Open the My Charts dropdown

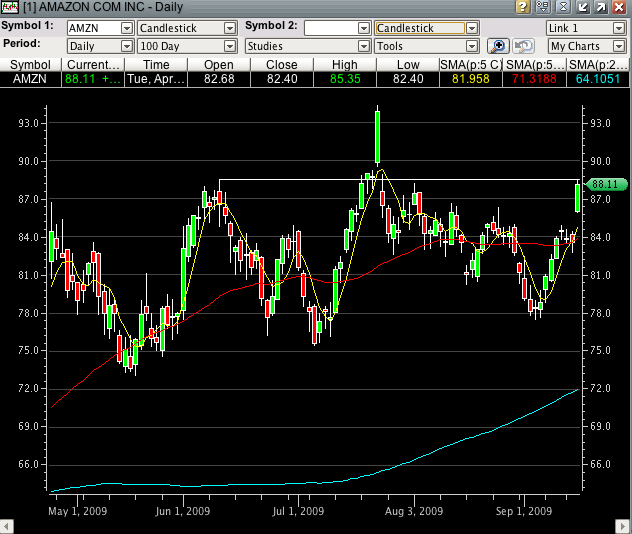[x=619, y=46]
